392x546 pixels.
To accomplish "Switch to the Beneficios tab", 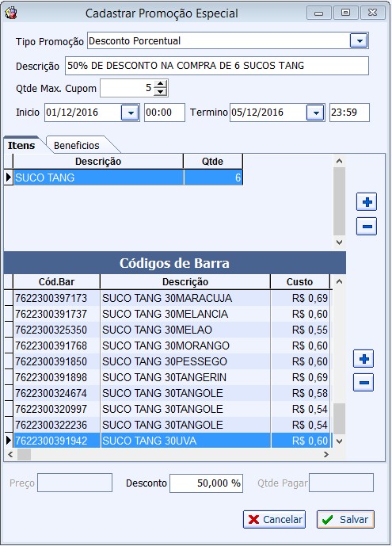I will pos(77,146).
